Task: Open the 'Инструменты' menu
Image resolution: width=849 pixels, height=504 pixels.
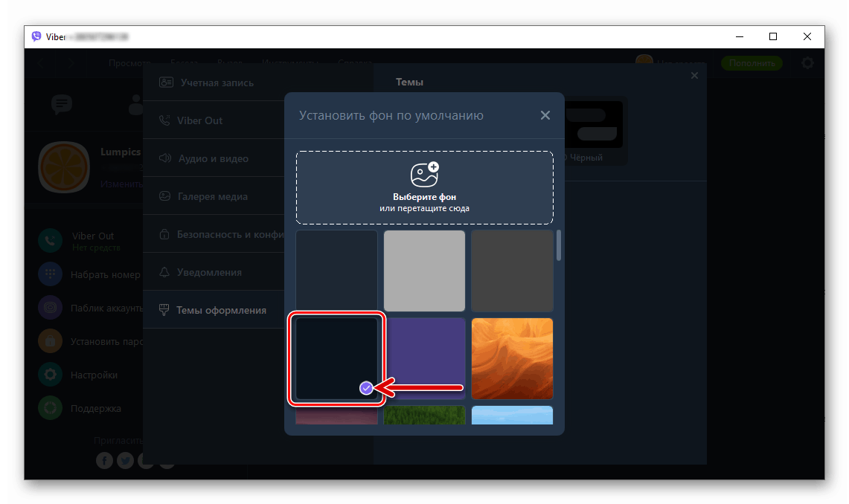Action: [x=290, y=63]
